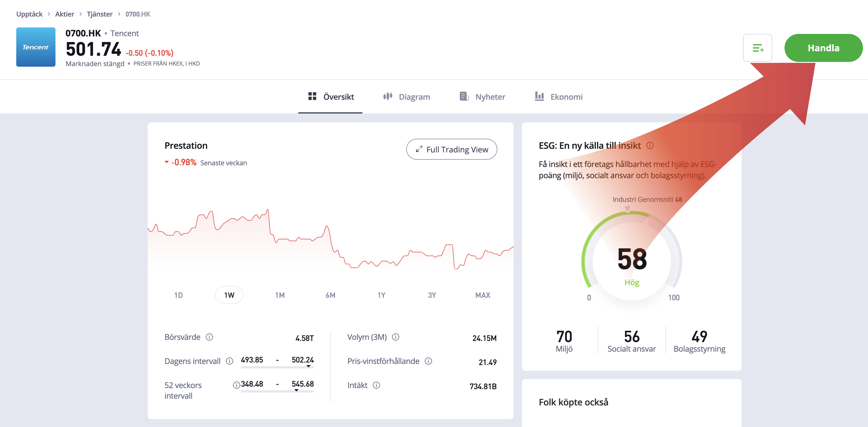Screen dimensions: 868x427
Task: Navigate to Tjänster breadcrumb link
Action: click(99, 14)
